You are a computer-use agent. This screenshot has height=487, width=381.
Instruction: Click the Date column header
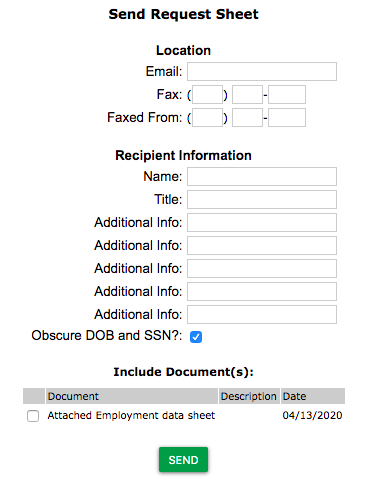click(x=313, y=396)
